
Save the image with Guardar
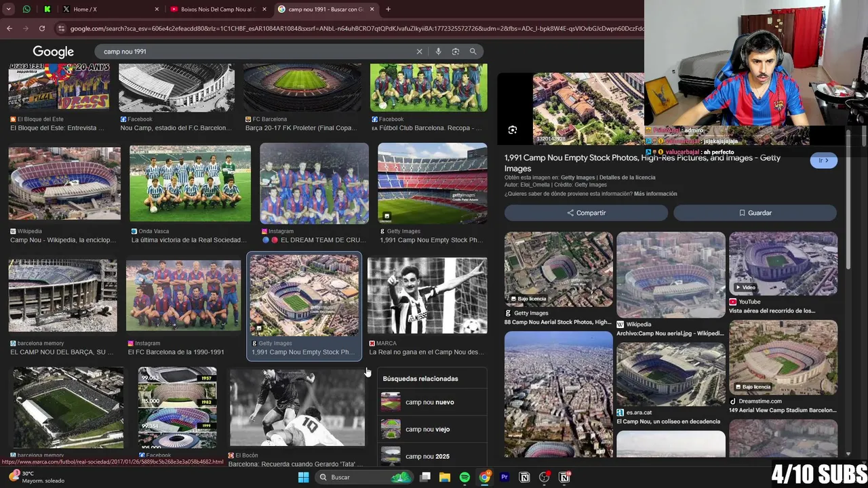point(755,213)
